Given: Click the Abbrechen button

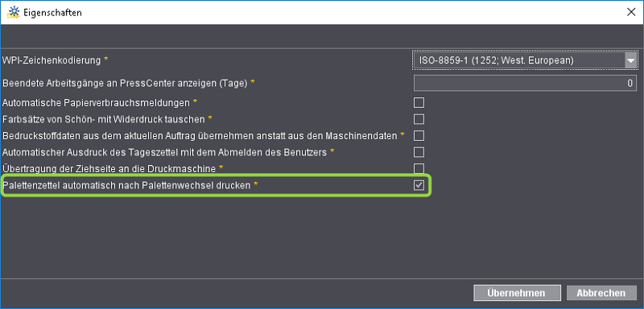Looking at the screenshot, I should (601, 293).
